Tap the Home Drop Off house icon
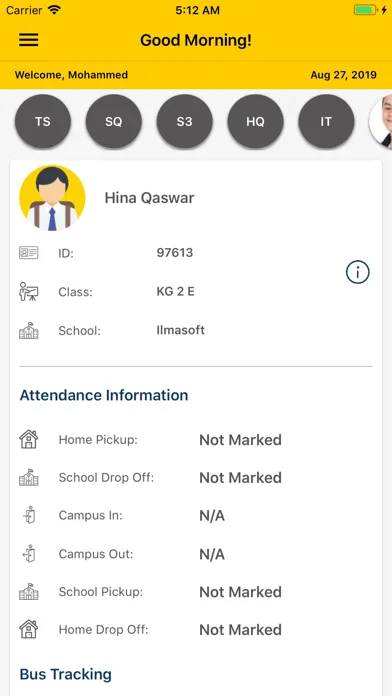The height and width of the screenshot is (696, 392). tap(29, 629)
